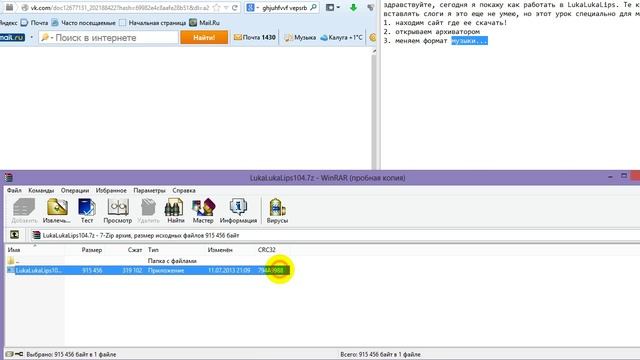Open the Параметры menu in WinRAR

(149, 190)
